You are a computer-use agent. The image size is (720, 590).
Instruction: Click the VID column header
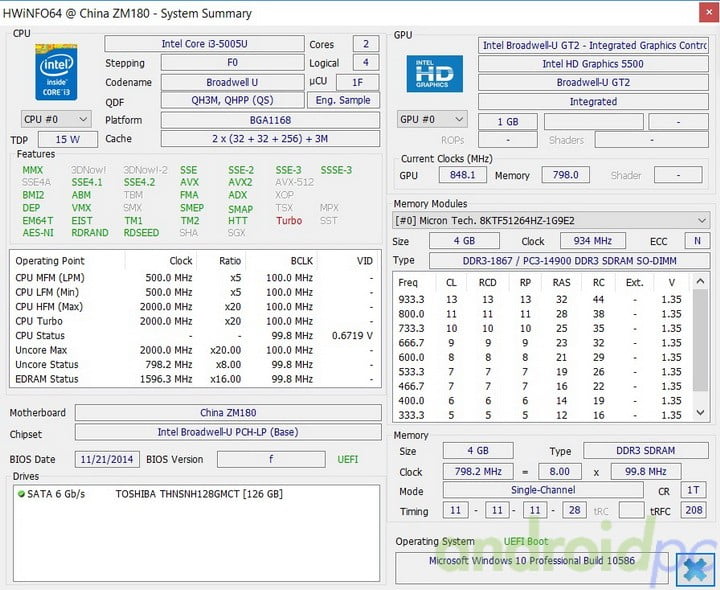348,261
